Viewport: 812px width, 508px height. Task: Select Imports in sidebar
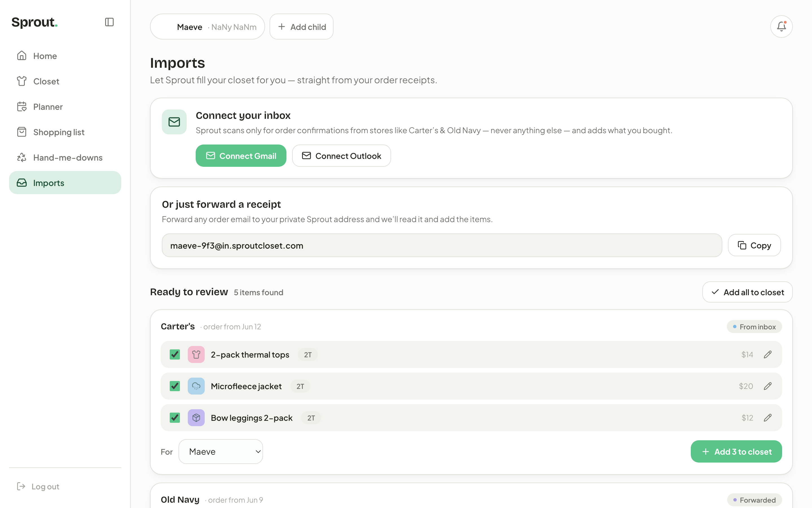65,183
